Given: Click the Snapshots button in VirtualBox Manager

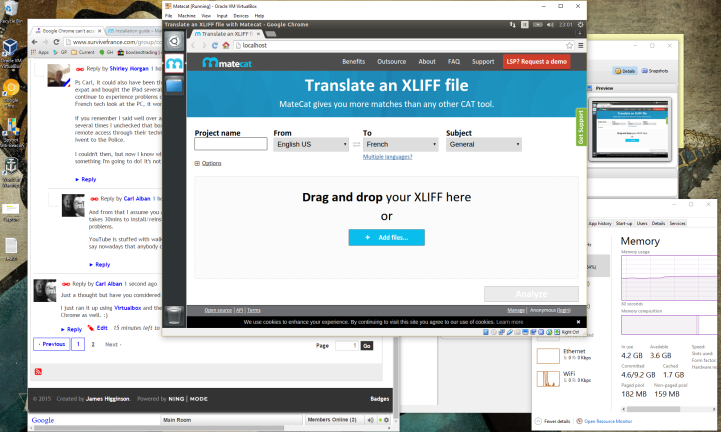Looking at the screenshot, I should tap(655, 71).
